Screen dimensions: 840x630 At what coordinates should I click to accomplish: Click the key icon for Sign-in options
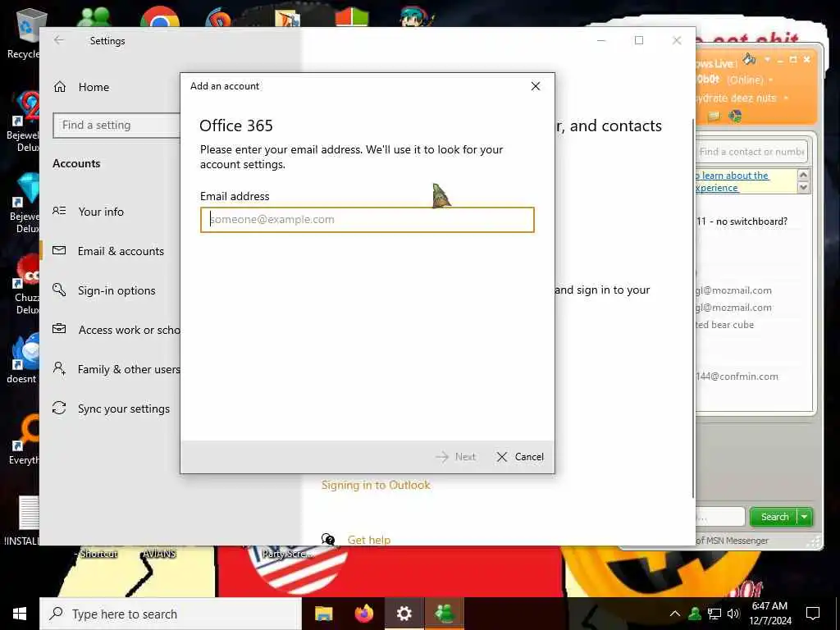(59, 290)
